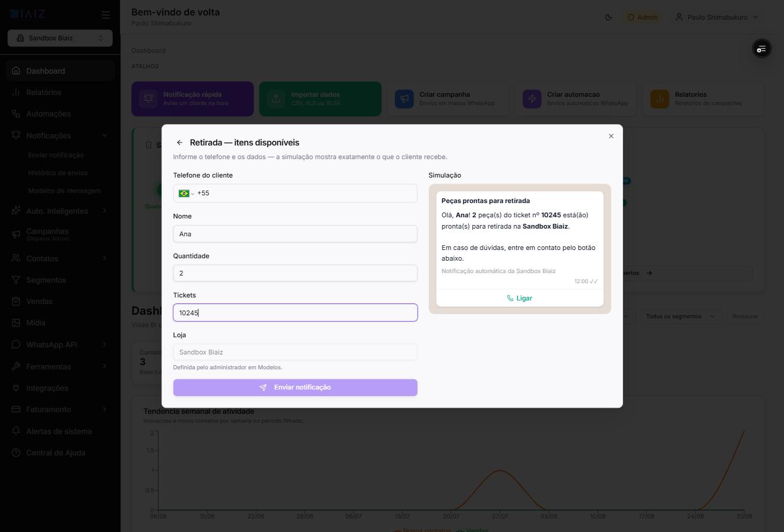The width and height of the screenshot is (784, 532).
Task: Click the Loja field Sandbox Biaiz
Action: [295, 352]
